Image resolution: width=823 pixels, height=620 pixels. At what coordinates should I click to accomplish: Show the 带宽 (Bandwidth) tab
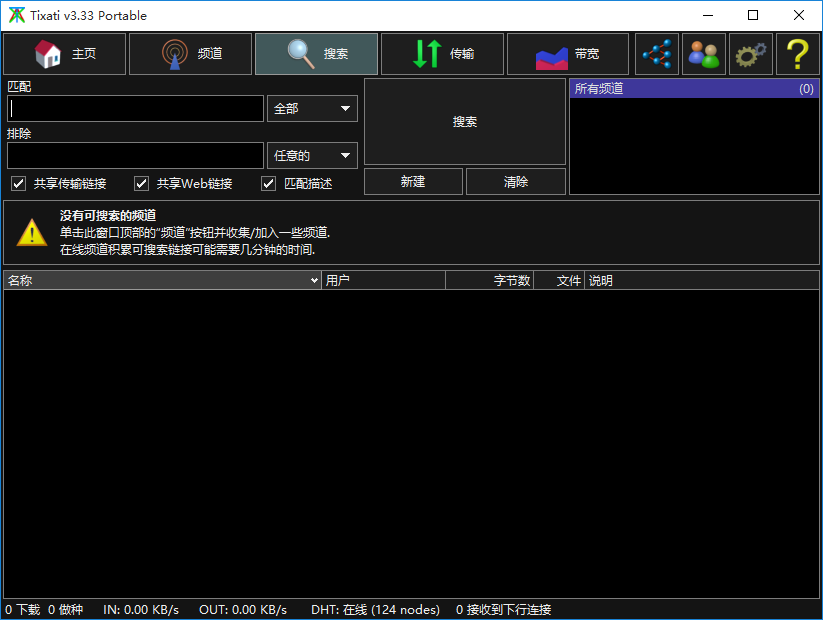coord(568,54)
